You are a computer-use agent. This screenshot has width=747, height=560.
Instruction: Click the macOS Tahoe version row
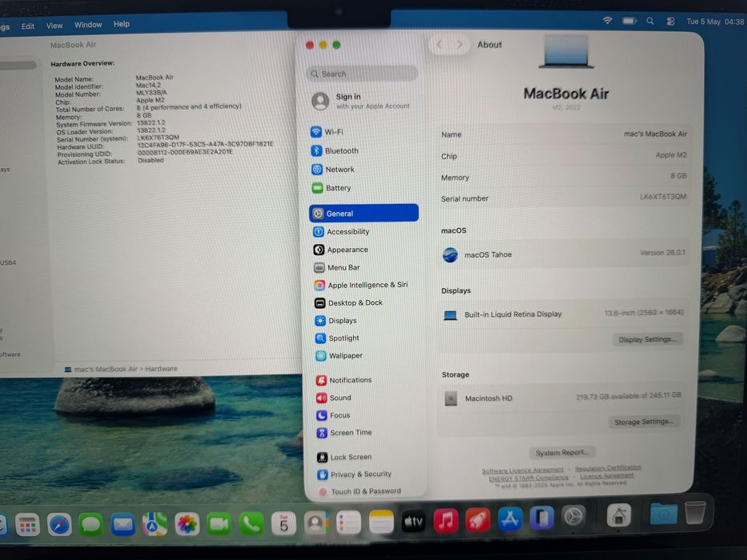pos(564,254)
